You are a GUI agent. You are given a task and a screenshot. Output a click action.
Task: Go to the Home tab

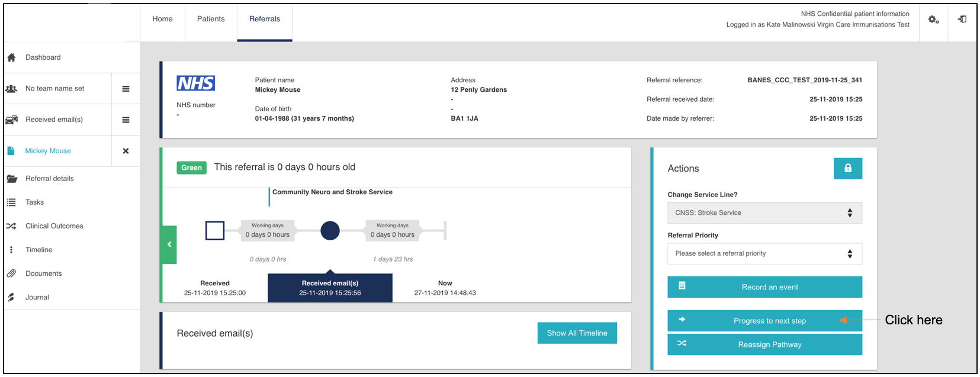(x=162, y=19)
